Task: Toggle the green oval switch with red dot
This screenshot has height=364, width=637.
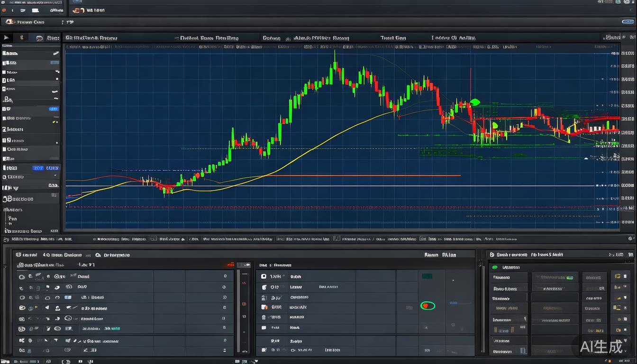Action: coord(427,306)
